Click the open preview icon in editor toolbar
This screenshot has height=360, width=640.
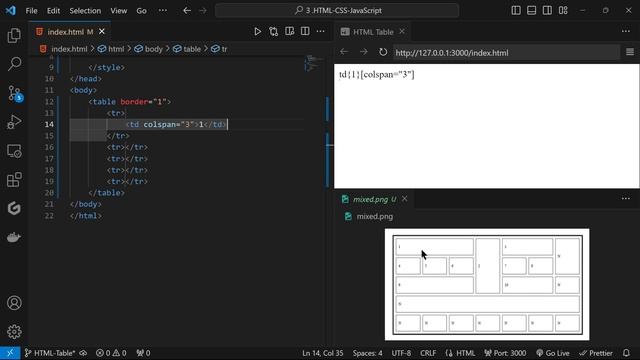[289, 31]
